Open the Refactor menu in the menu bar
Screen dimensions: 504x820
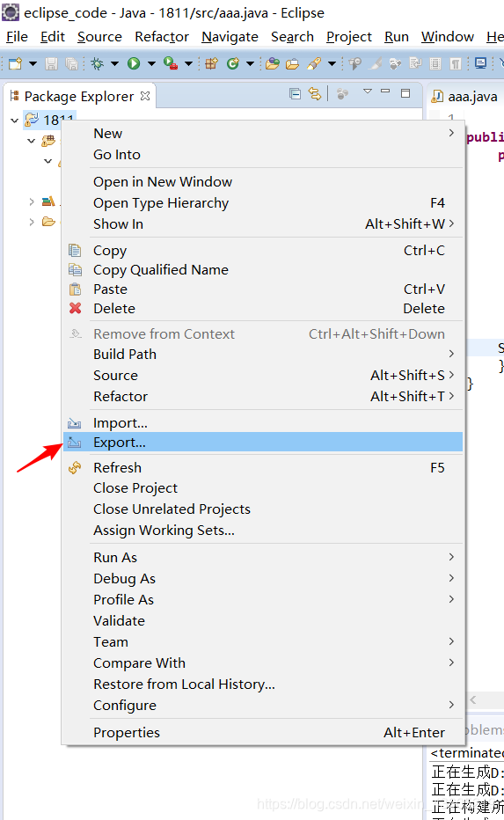click(162, 37)
